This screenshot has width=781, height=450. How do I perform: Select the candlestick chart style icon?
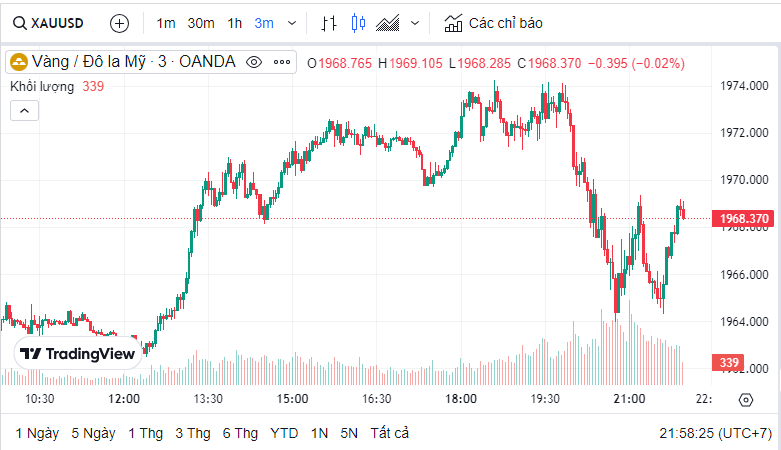tap(359, 23)
